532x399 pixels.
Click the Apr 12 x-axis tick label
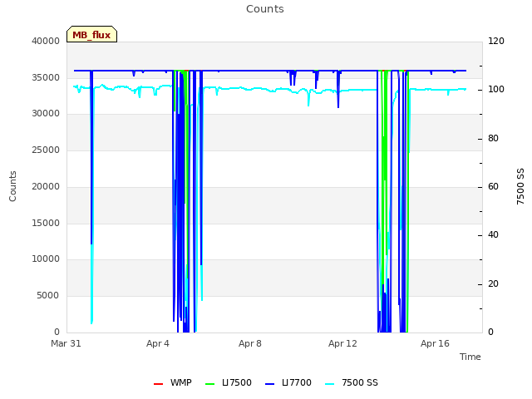click(342, 343)
